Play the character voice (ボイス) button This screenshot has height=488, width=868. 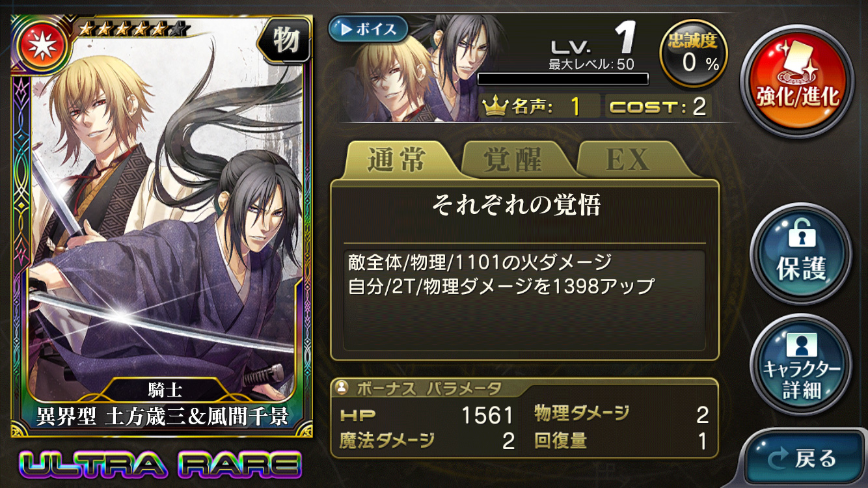[368, 29]
